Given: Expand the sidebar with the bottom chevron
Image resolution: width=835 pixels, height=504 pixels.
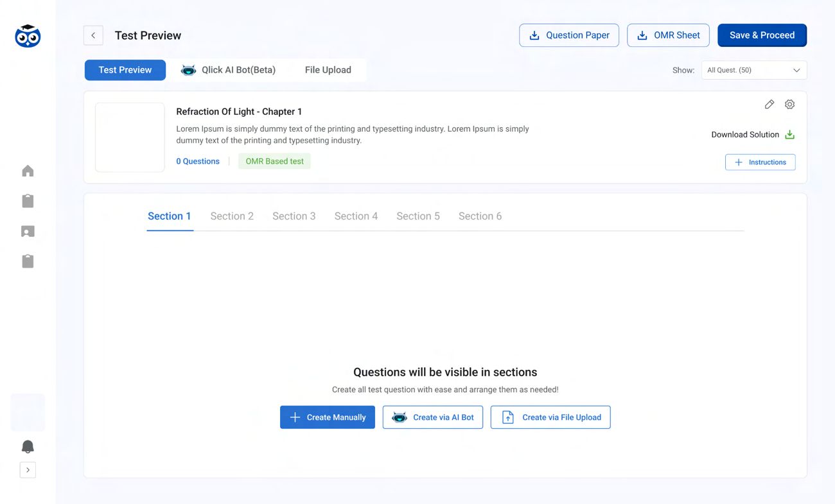Looking at the screenshot, I should [x=28, y=470].
